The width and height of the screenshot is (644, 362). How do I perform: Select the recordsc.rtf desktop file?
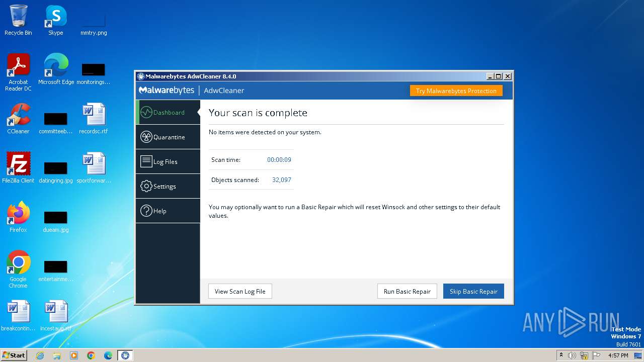point(94,119)
